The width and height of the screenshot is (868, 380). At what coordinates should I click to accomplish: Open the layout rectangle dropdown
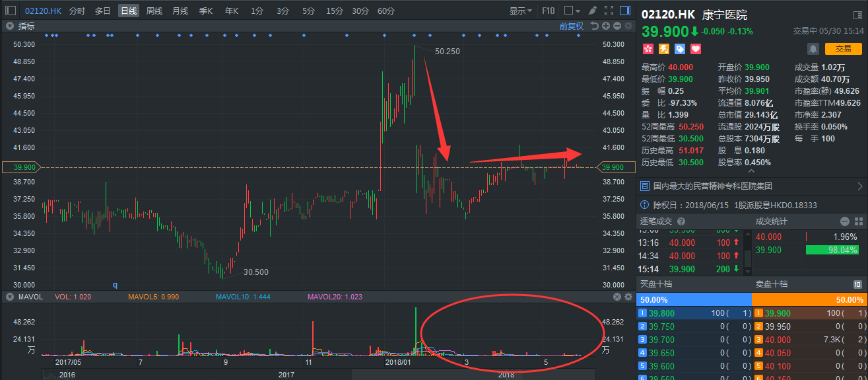pyautogui.click(x=572, y=11)
